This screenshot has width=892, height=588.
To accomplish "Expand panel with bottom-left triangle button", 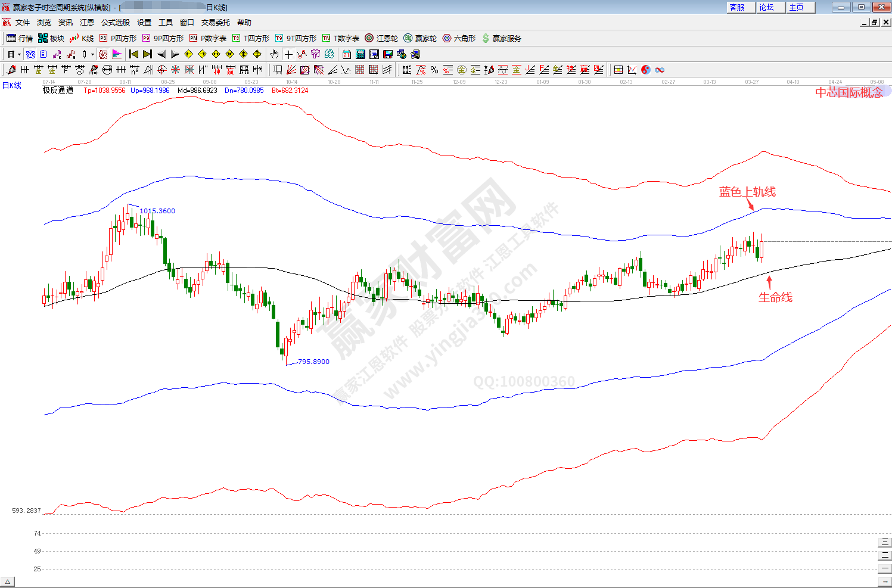I will click(8, 581).
